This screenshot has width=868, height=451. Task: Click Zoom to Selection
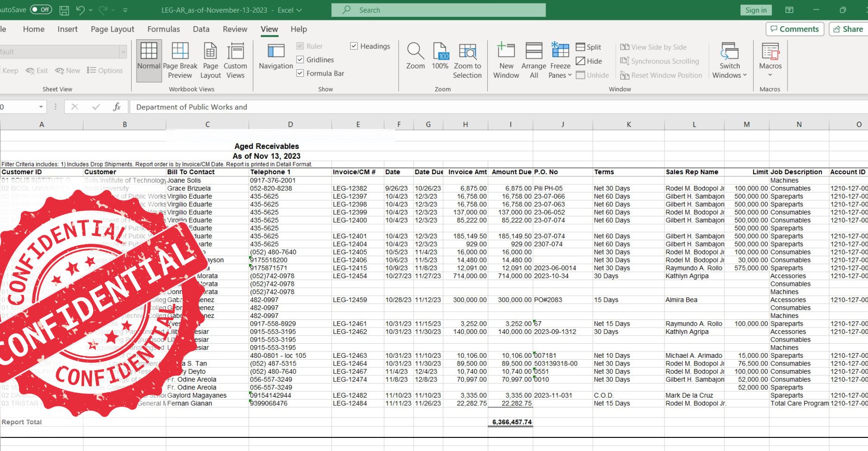point(467,61)
